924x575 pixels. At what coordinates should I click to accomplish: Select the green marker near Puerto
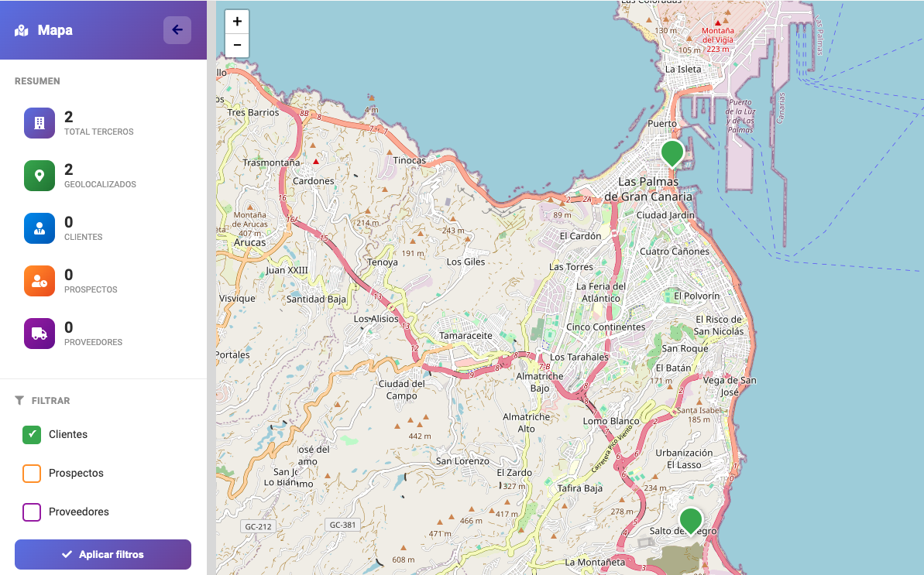tap(672, 152)
